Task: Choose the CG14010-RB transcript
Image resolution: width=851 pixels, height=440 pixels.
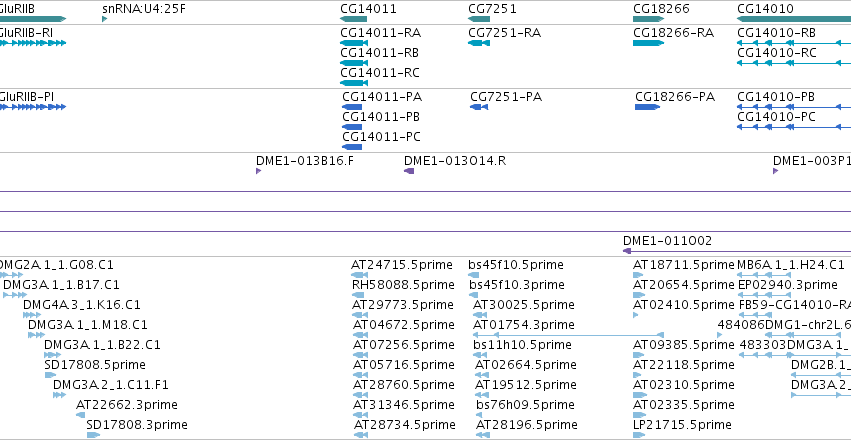Action: click(x=793, y=43)
